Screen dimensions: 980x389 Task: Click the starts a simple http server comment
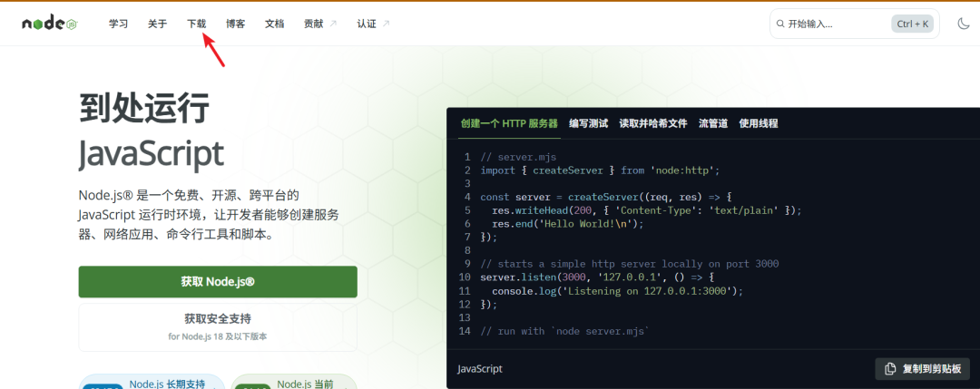click(x=630, y=264)
